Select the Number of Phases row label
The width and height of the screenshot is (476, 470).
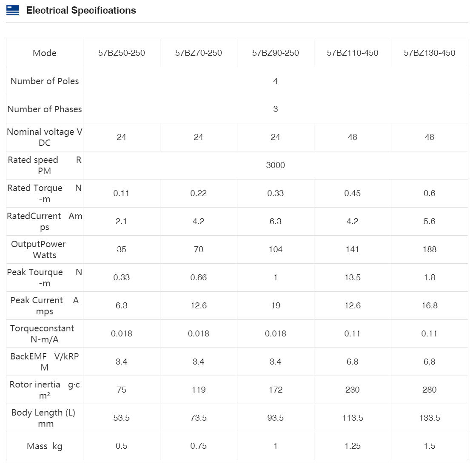tap(45, 109)
